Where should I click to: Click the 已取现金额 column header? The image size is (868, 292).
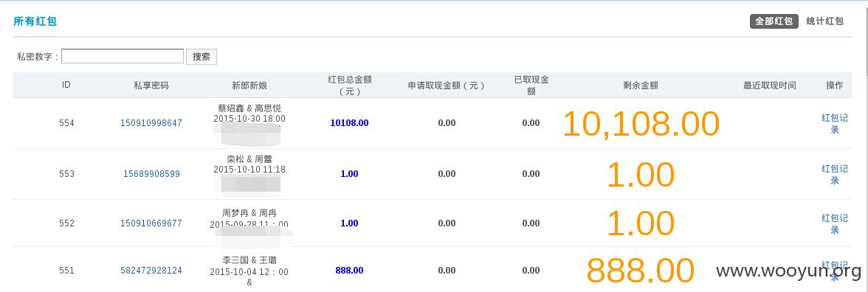click(531, 86)
